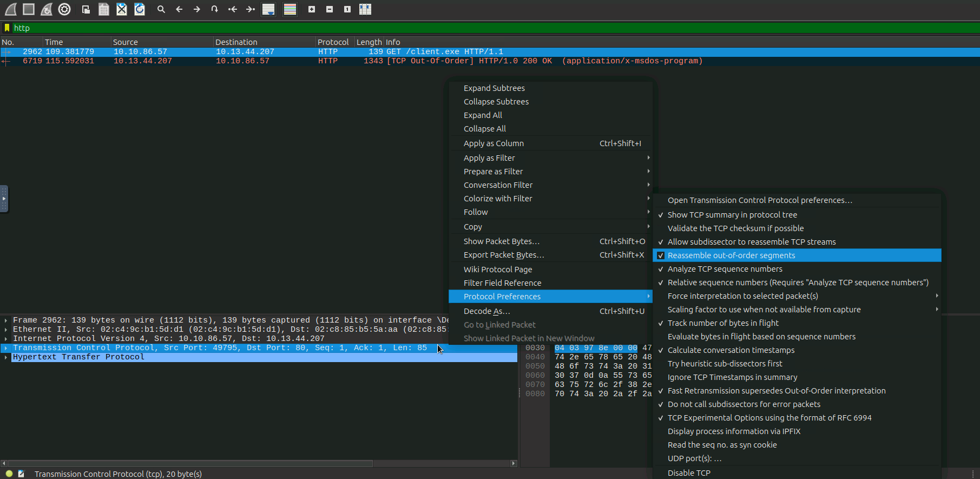Open the Apply as Filter submenu
980x479 pixels.
point(489,158)
